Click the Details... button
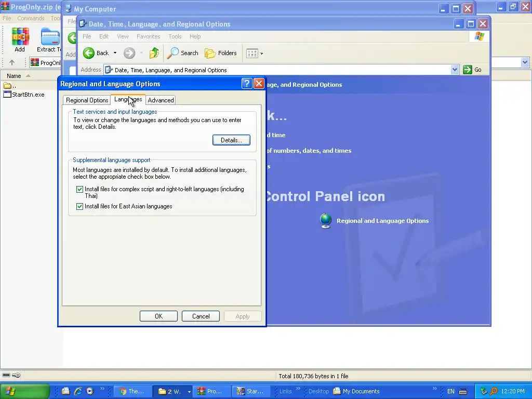The image size is (532, 399). [x=231, y=140]
